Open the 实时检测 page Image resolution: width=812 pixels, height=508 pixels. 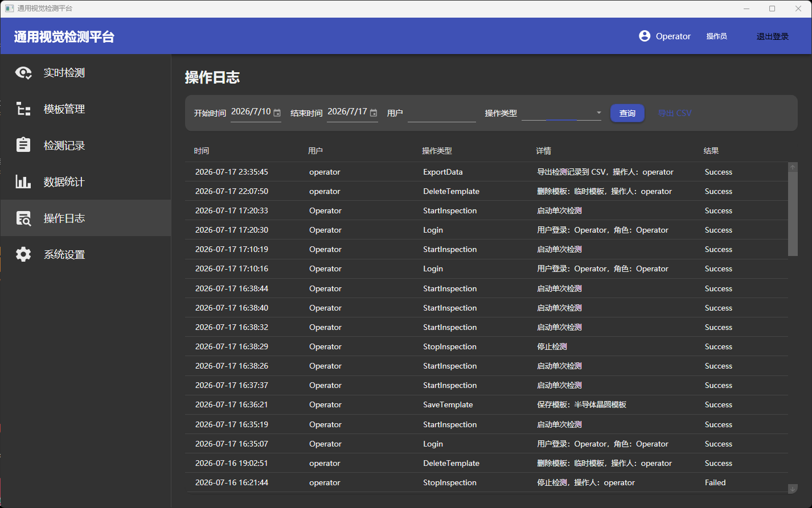click(x=86, y=73)
